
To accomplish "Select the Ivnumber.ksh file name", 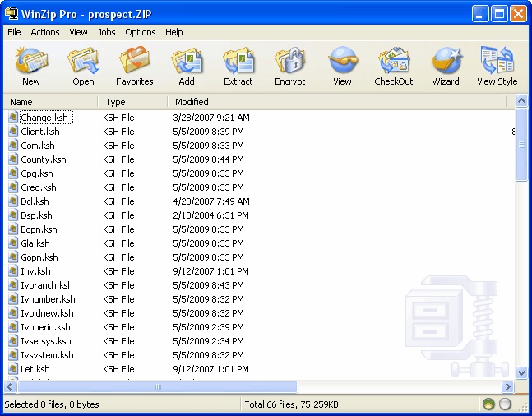I will (x=48, y=299).
